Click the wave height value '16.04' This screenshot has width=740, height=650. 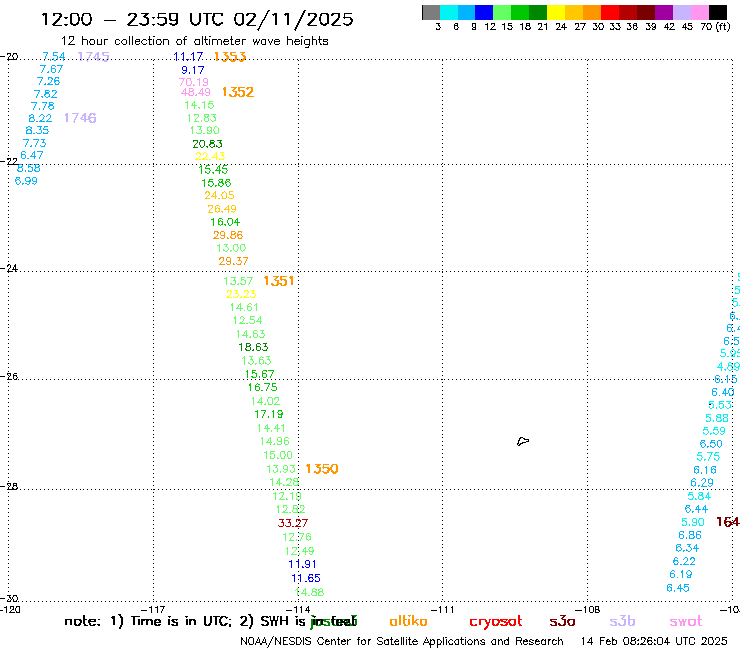click(x=225, y=222)
